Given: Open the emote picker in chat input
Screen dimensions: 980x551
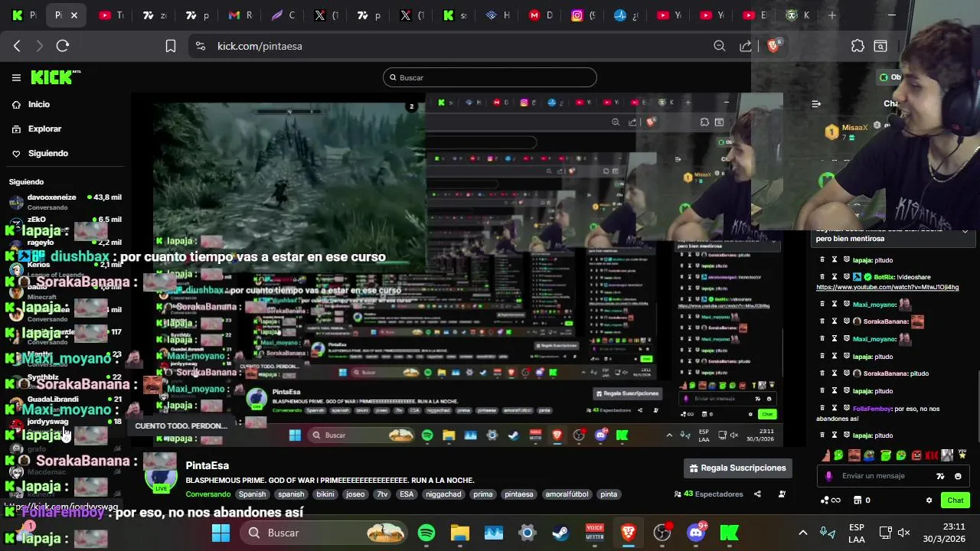Looking at the screenshot, I should (x=958, y=476).
